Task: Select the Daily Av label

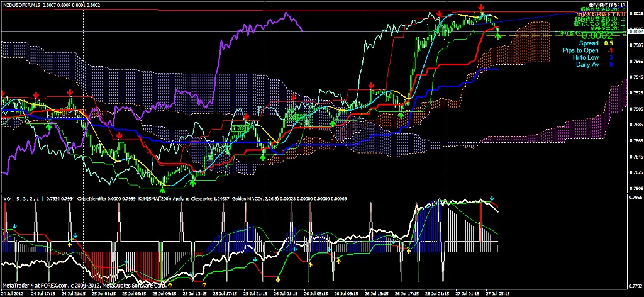Action: point(588,64)
